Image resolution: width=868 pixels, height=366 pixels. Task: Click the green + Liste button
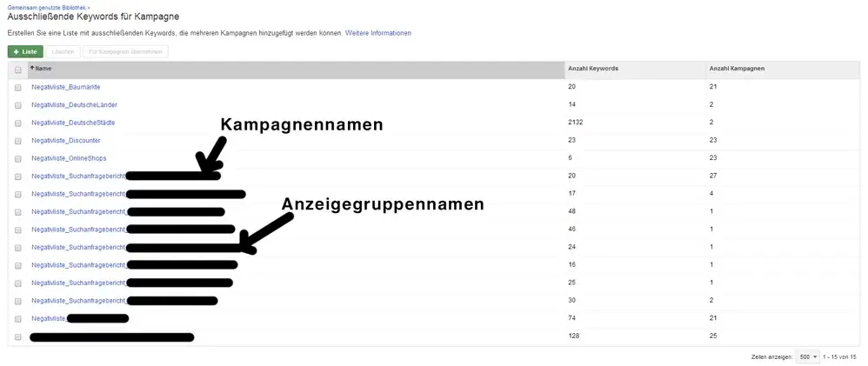(25, 51)
